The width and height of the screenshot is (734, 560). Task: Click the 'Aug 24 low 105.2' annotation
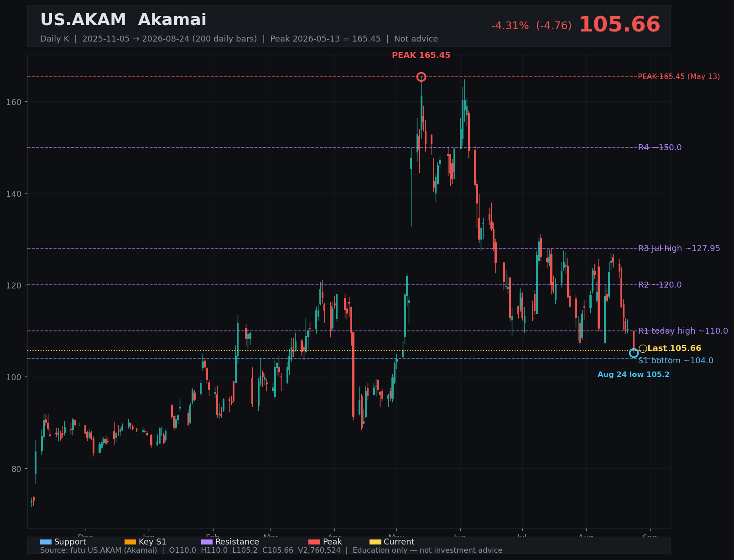[x=634, y=375]
